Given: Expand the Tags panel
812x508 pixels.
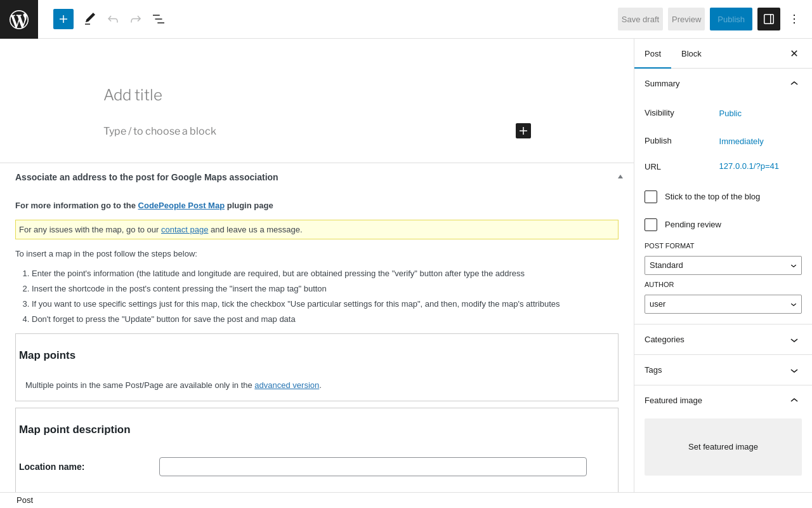Looking at the screenshot, I should click(x=723, y=370).
